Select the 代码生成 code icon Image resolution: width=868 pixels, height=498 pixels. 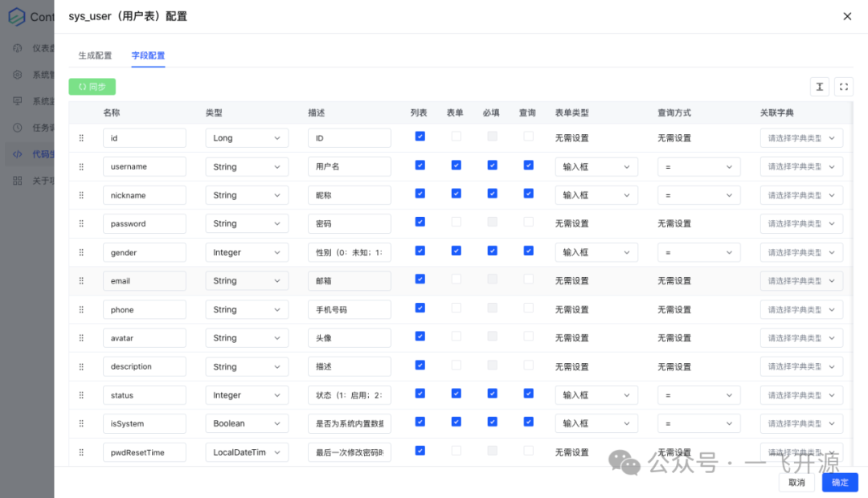click(18, 153)
